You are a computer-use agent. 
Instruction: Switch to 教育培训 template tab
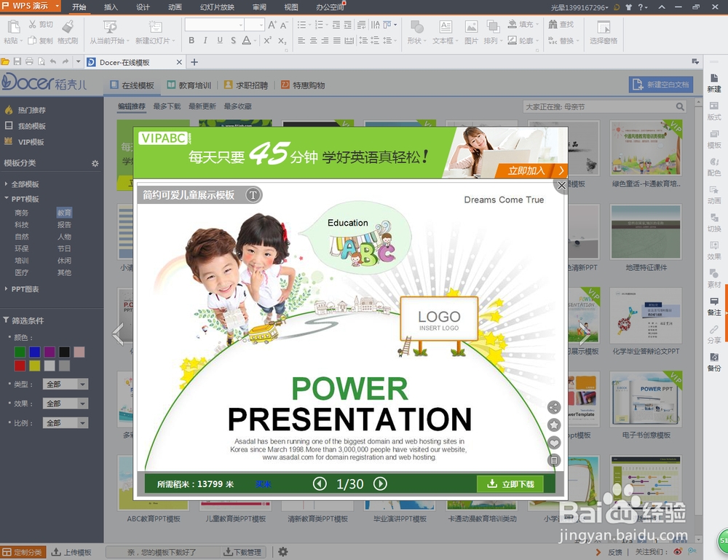189,85
